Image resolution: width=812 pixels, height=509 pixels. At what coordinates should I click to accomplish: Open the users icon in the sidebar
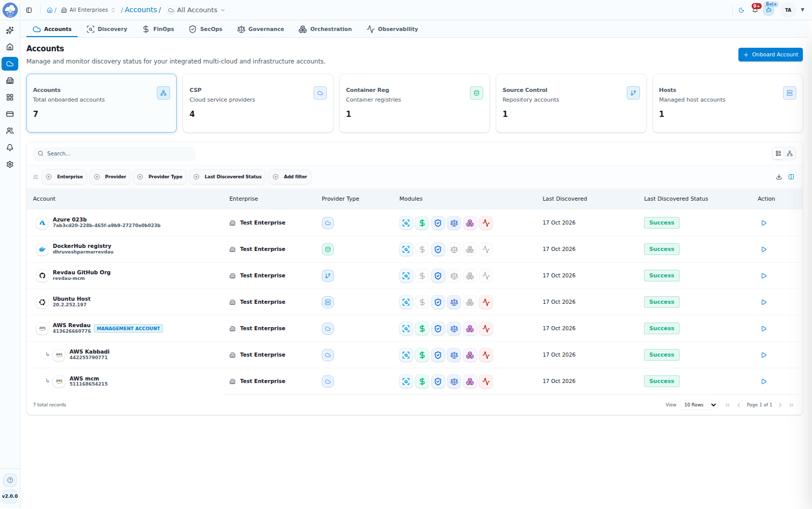pyautogui.click(x=10, y=131)
